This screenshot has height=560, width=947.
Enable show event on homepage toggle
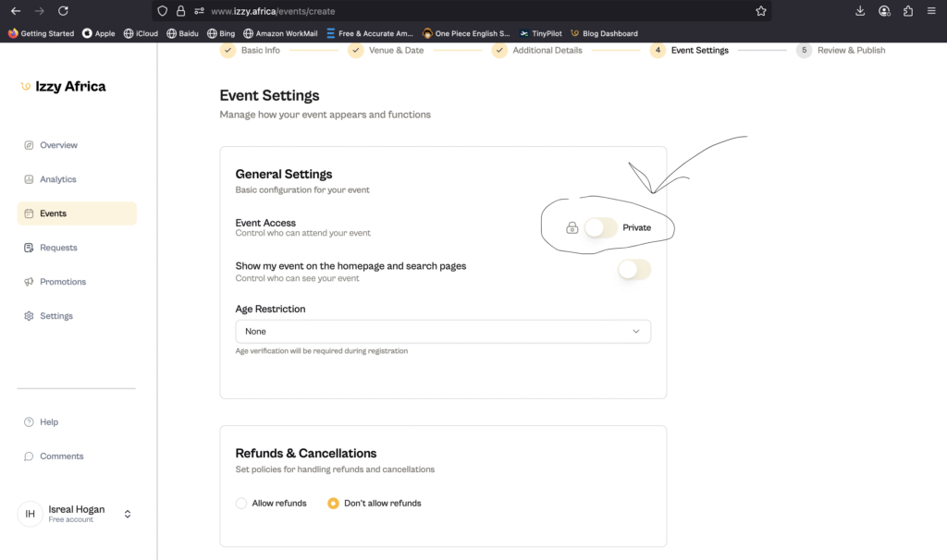634,270
